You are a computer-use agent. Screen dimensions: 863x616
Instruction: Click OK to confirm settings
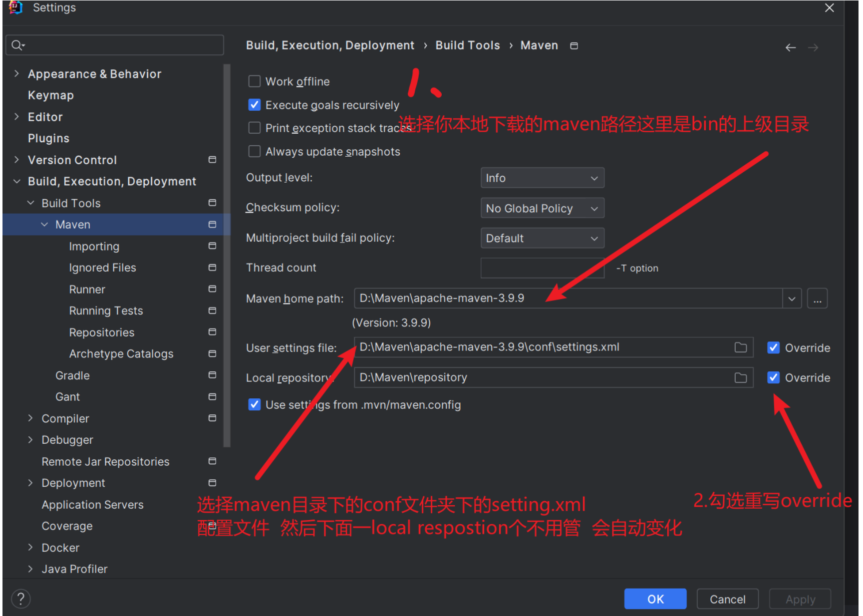point(655,599)
